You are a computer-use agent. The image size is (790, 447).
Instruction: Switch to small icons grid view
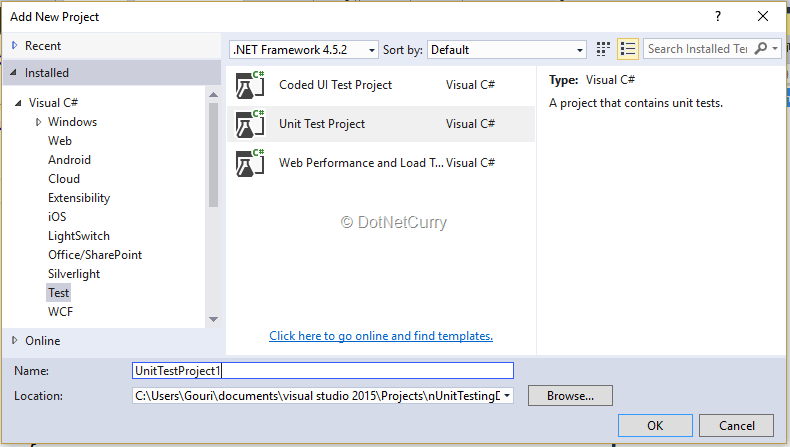(x=603, y=49)
